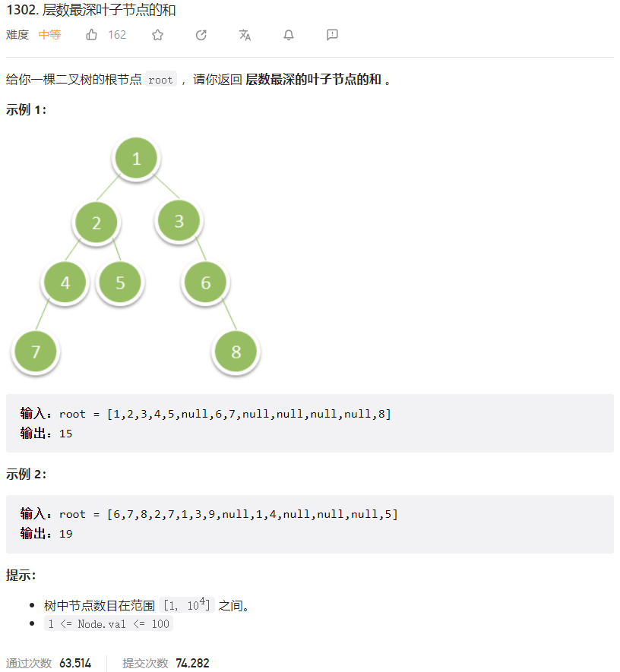
Task: Click the refresh problem icon
Action: click(x=201, y=34)
